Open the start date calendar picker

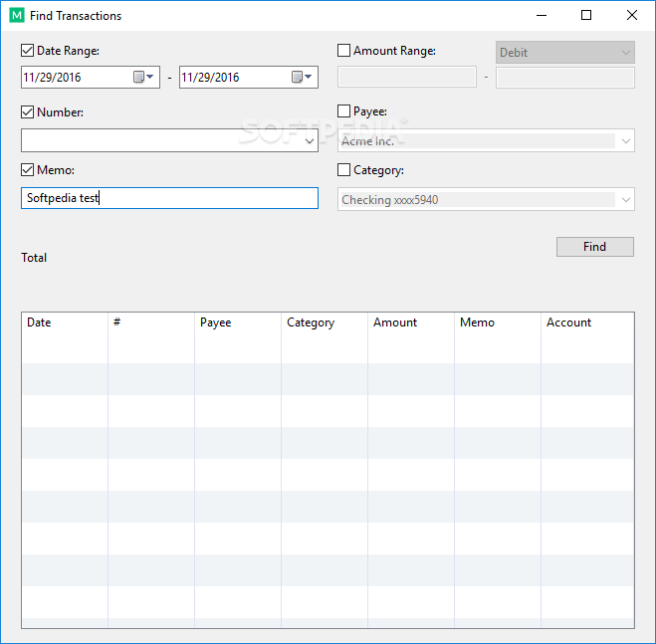pyautogui.click(x=144, y=77)
